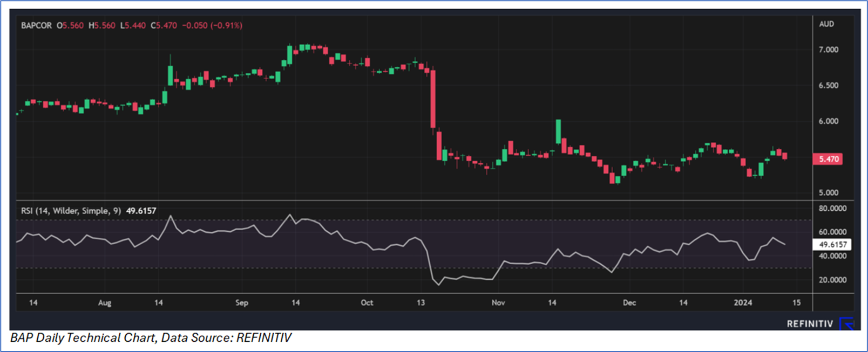Click the Aug date axis label
The width and height of the screenshot is (868, 352).
[x=105, y=303]
